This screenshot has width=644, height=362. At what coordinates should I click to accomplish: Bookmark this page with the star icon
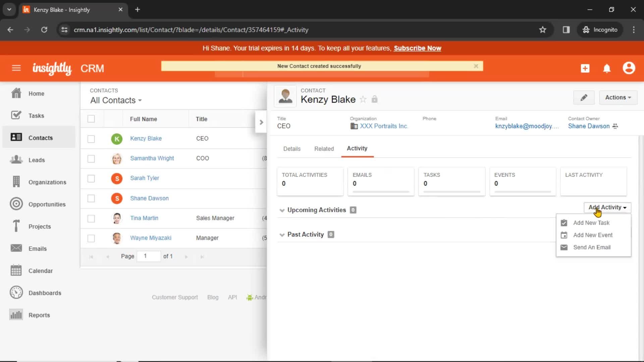542,30
